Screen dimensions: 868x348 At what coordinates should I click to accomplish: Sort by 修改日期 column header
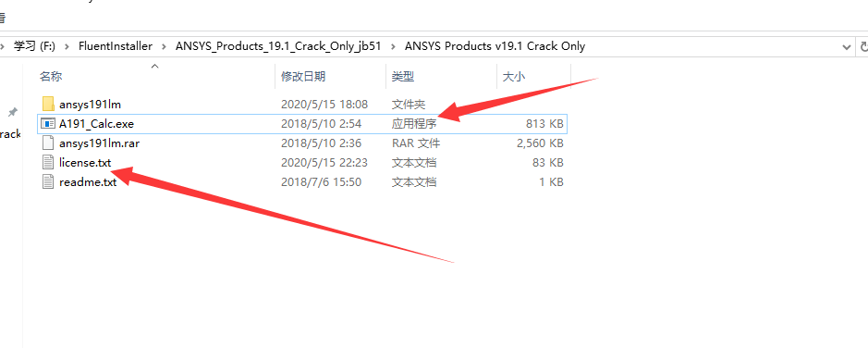[303, 77]
